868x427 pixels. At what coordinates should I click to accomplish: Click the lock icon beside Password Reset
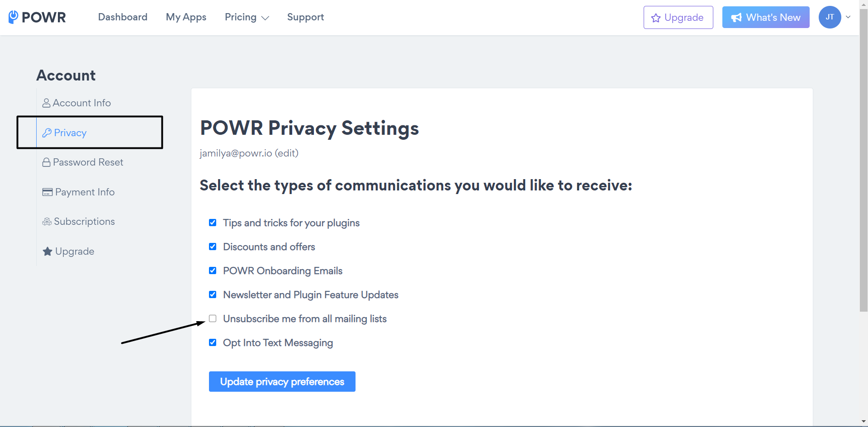[46, 162]
